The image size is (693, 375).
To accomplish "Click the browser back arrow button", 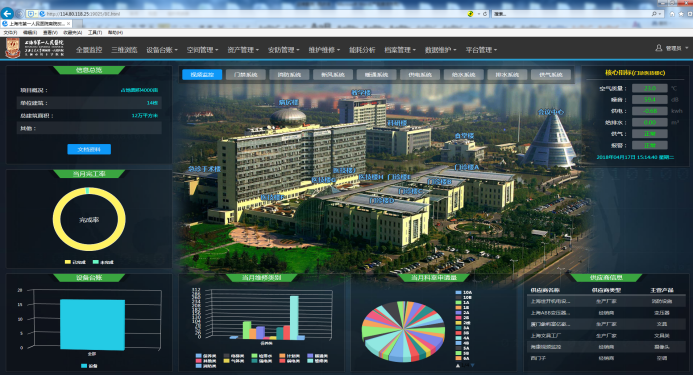I will 7,13.
